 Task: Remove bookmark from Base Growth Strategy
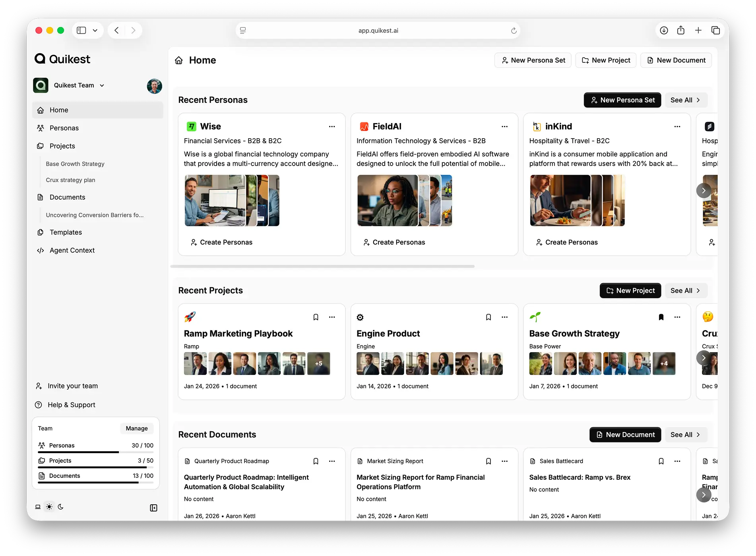point(661,317)
